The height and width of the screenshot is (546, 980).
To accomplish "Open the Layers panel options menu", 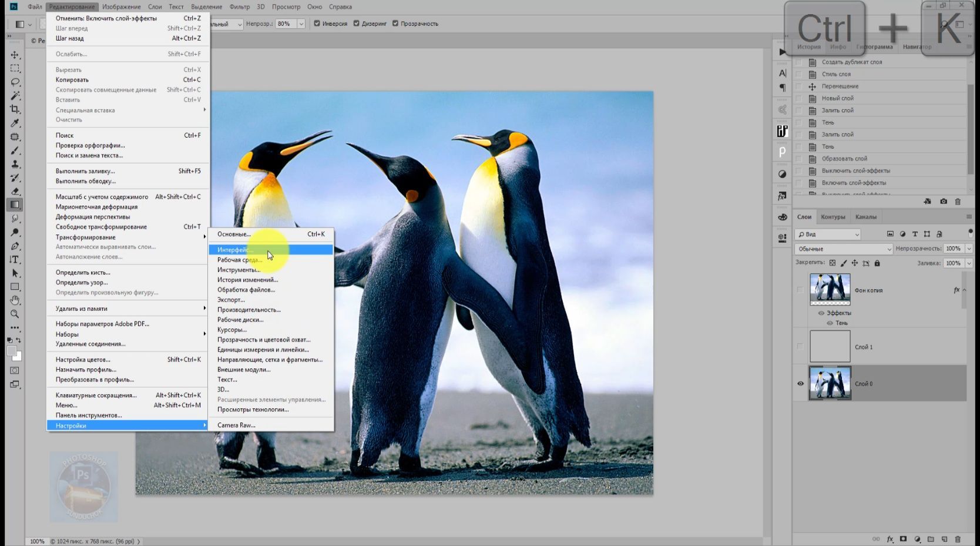I will 969,217.
